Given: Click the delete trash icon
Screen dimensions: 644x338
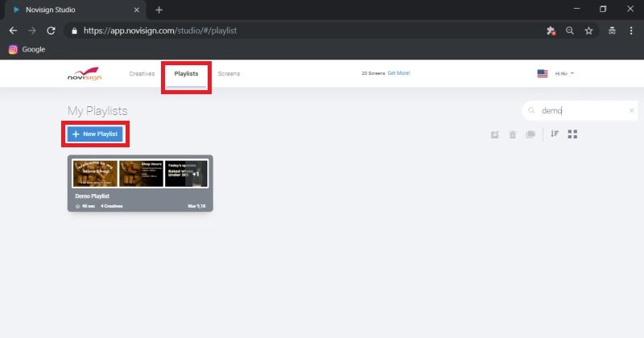Looking at the screenshot, I should (513, 134).
